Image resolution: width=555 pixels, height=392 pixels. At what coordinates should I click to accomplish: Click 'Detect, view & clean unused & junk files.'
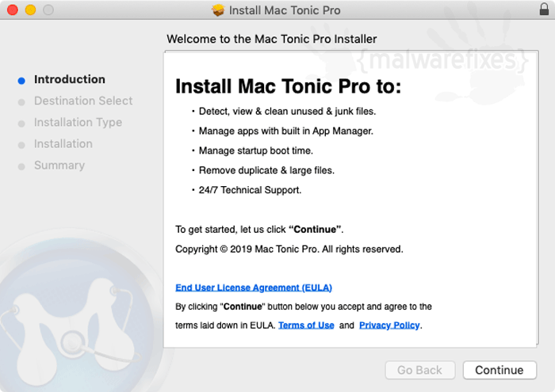(287, 112)
